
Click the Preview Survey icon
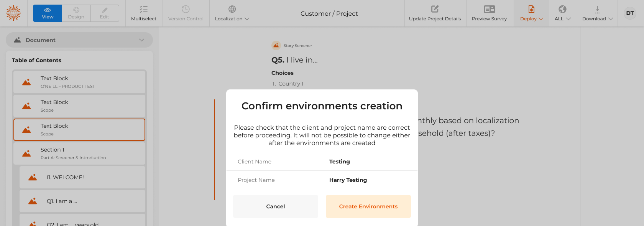[489, 9]
